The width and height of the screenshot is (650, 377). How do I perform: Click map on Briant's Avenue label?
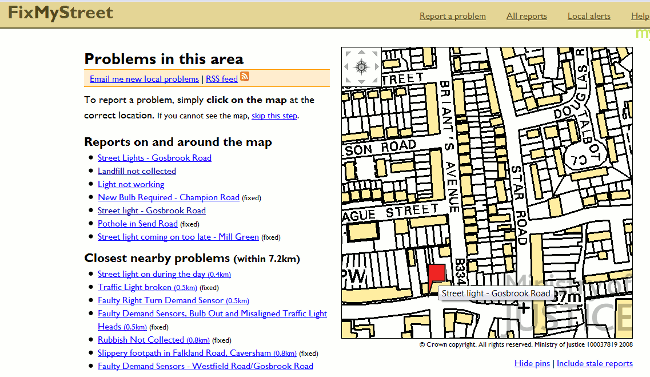click(x=450, y=146)
